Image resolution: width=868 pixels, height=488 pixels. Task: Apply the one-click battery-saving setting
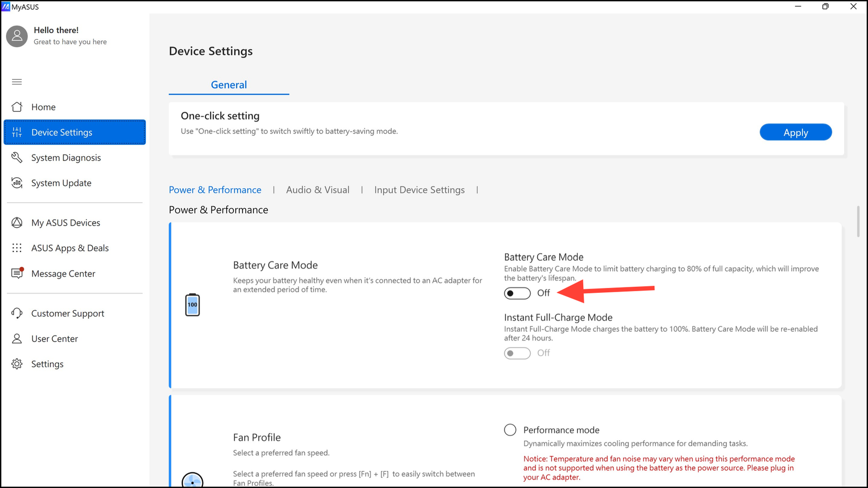pyautogui.click(x=795, y=132)
